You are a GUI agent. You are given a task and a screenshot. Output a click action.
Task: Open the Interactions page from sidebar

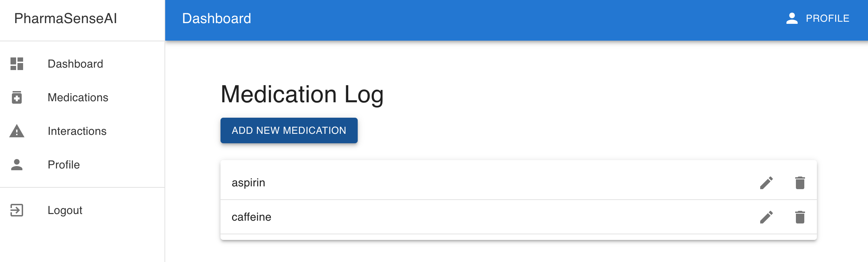(x=77, y=131)
